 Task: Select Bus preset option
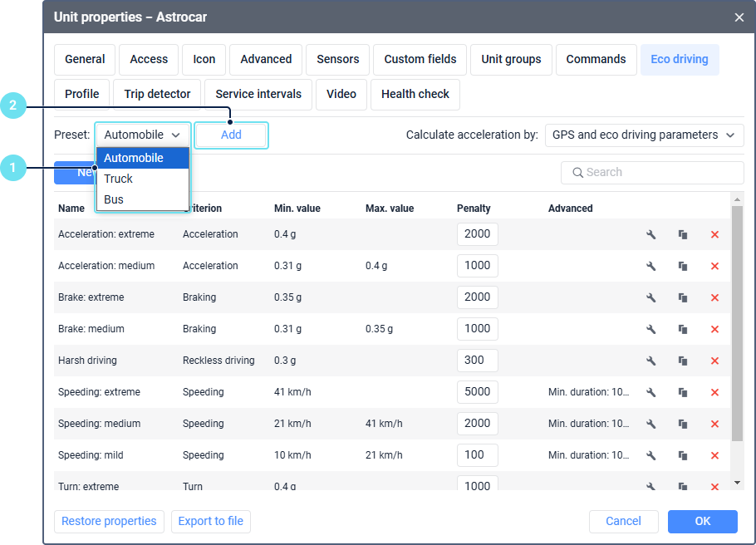tap(114, 199)
